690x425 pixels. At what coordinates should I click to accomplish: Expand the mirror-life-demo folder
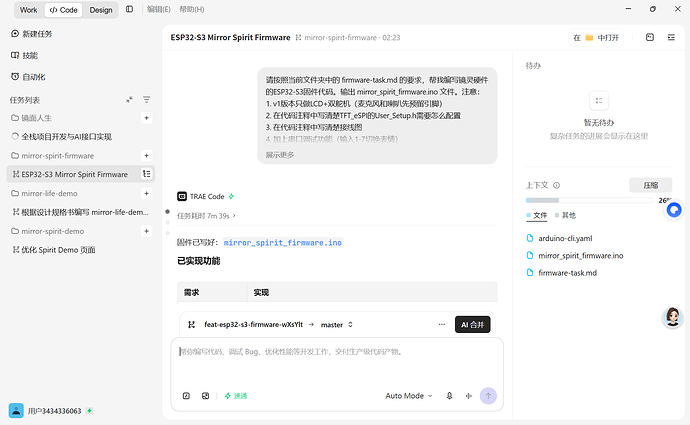44,194
